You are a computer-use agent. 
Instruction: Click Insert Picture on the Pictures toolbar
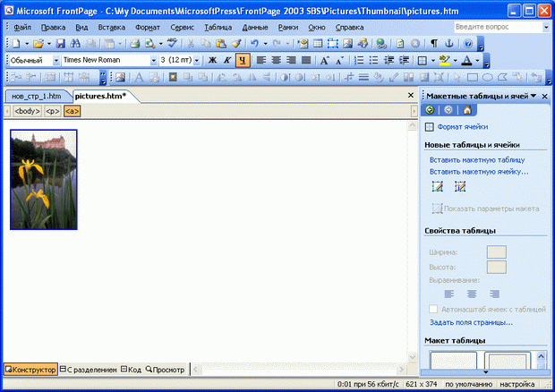pos(120,77)
